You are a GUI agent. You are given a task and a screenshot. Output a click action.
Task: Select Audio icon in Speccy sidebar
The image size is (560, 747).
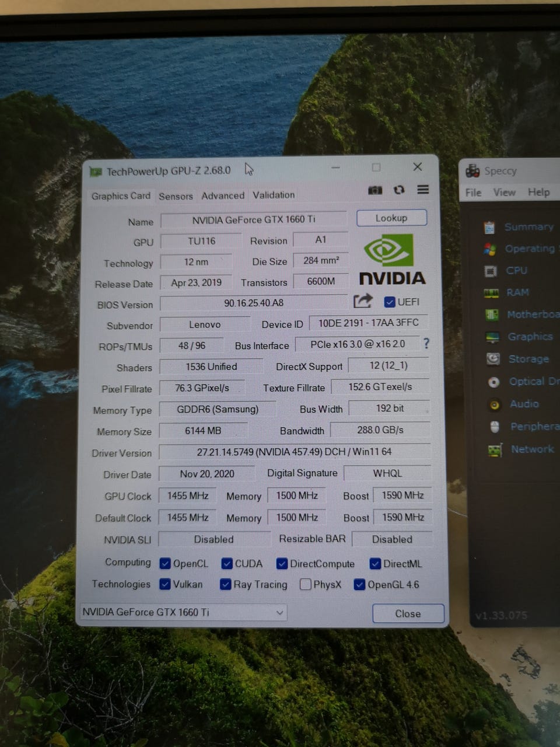tap(495, 404)
